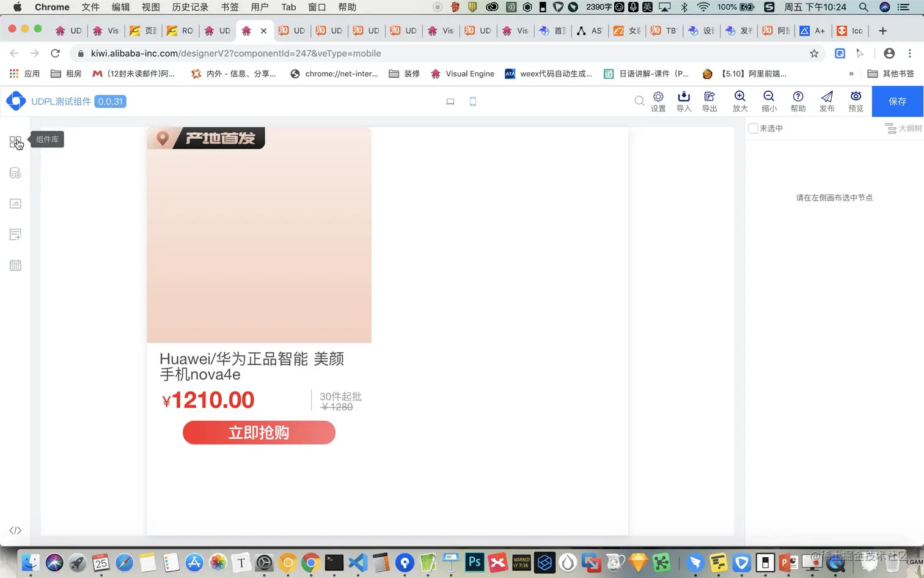Open Photoshop from the Dock
Image resolution: width=924 pixels, height=578 pixels.
coord(474,562)
